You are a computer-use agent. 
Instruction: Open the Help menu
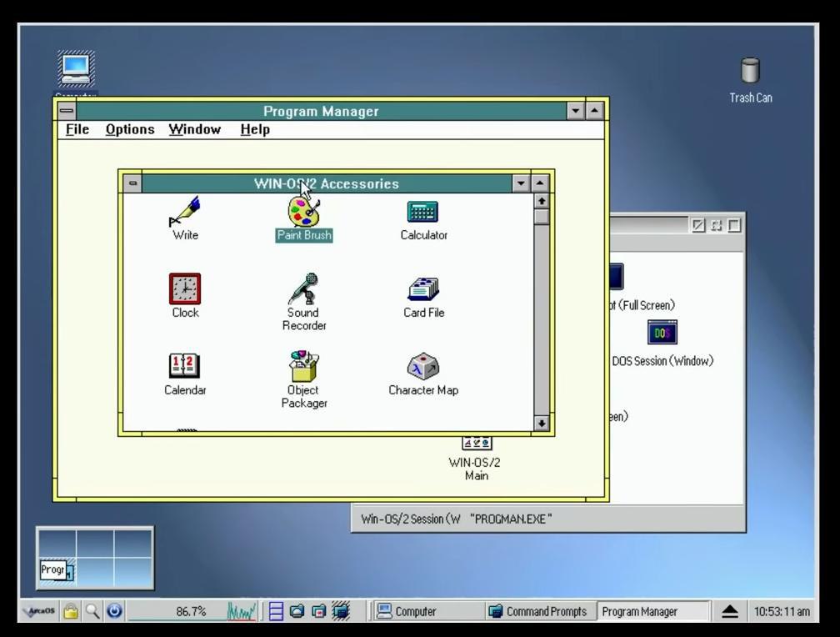pos(255,129)
